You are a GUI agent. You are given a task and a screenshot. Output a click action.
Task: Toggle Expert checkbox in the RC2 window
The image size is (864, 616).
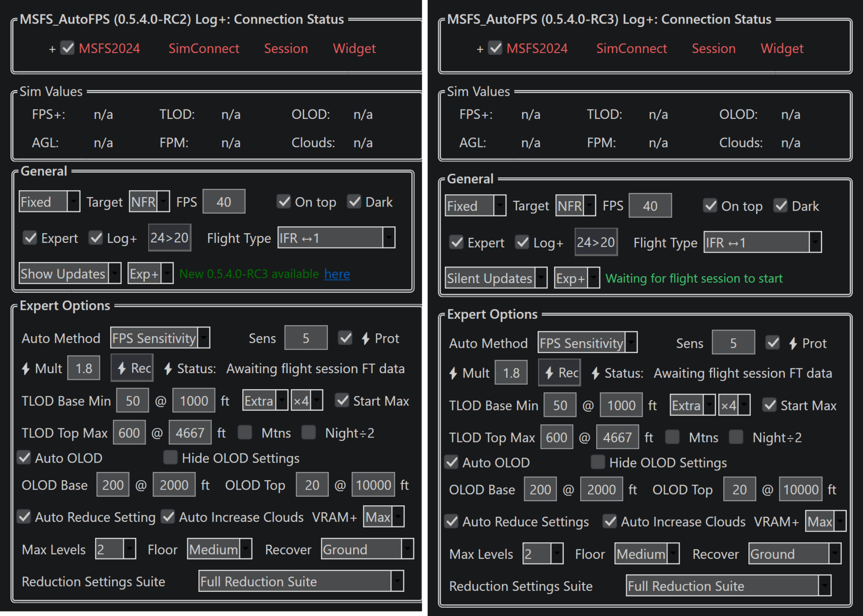(30, 238)
